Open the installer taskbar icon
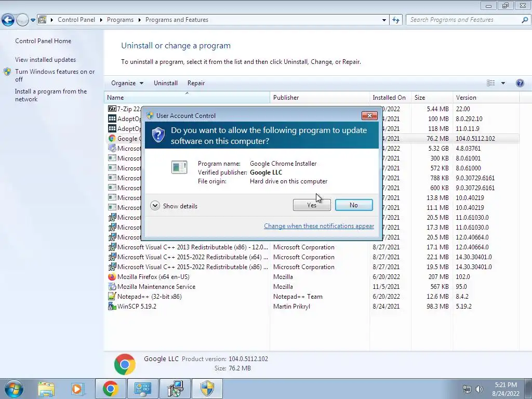 pyautogui.click(x=175, y=389)
